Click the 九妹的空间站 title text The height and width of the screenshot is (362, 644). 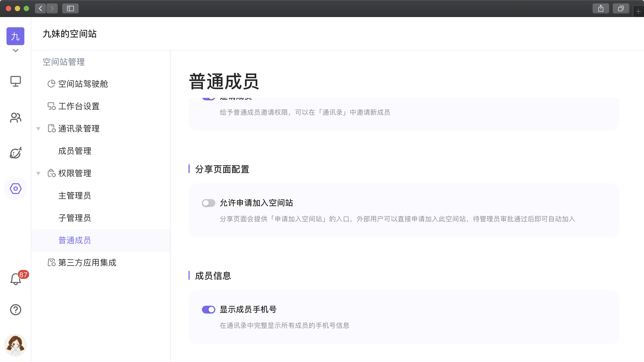[70, 34]
